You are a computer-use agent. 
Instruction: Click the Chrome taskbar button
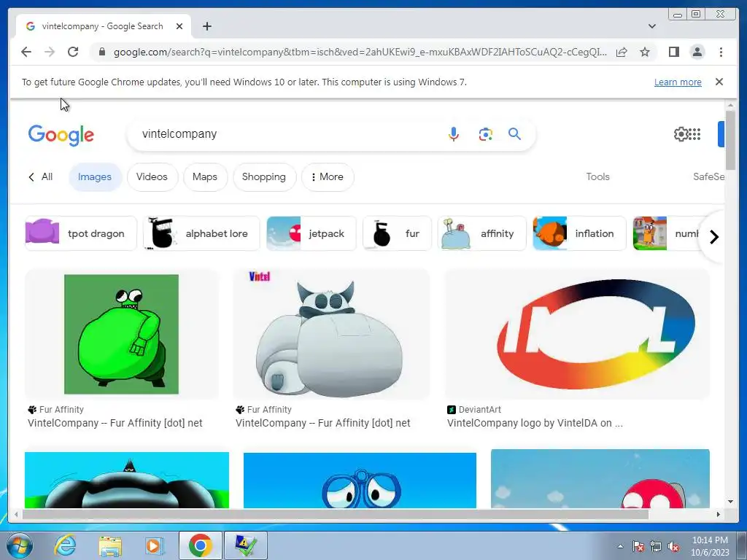[x=200, y=545]
